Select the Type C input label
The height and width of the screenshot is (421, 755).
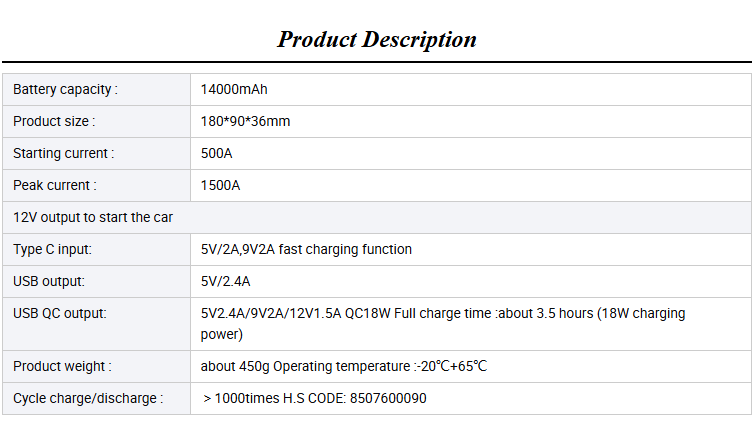point(52,250)
